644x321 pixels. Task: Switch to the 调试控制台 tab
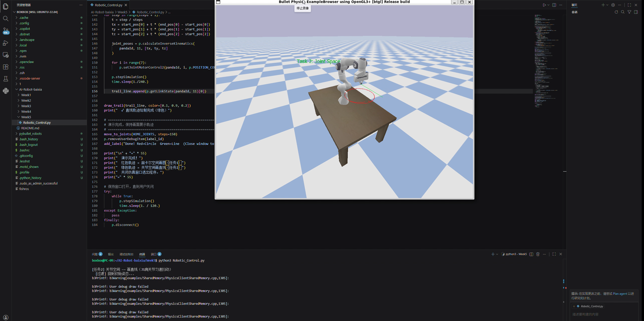coord(126,254)
